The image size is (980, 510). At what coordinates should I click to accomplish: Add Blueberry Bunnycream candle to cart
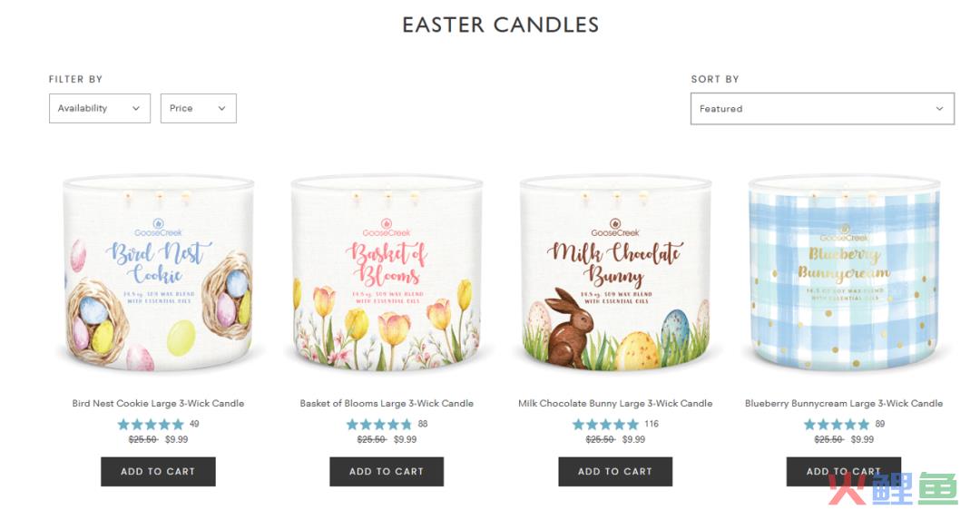843,471
